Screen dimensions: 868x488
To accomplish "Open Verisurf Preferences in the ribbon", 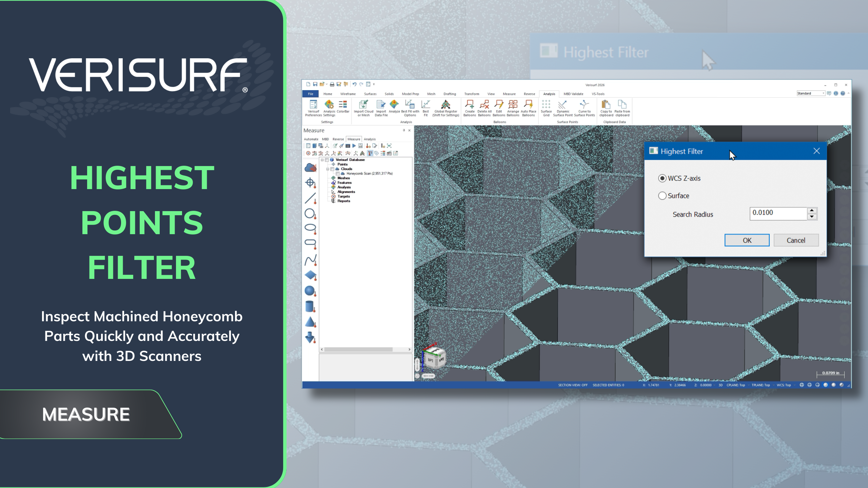I will coord(313,108).
